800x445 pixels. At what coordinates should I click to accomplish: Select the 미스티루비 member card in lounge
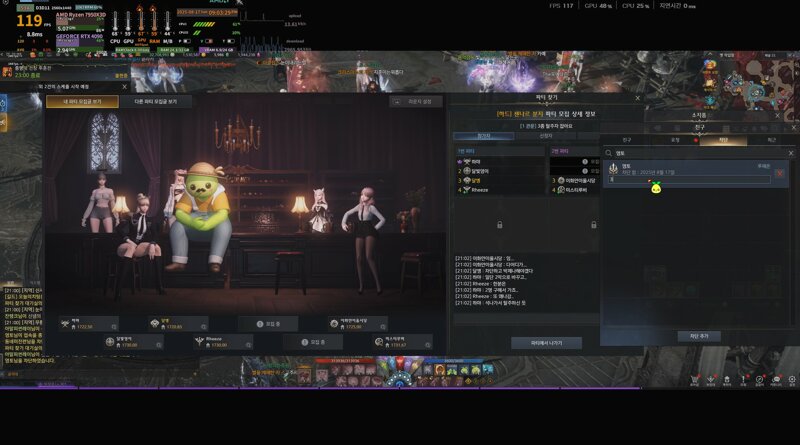[x=402, y=342]
